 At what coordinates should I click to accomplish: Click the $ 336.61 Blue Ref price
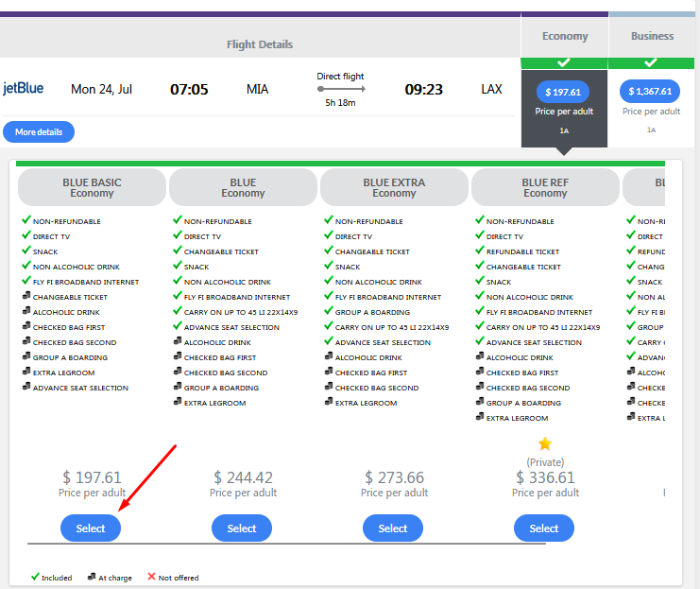click(545, 477)
